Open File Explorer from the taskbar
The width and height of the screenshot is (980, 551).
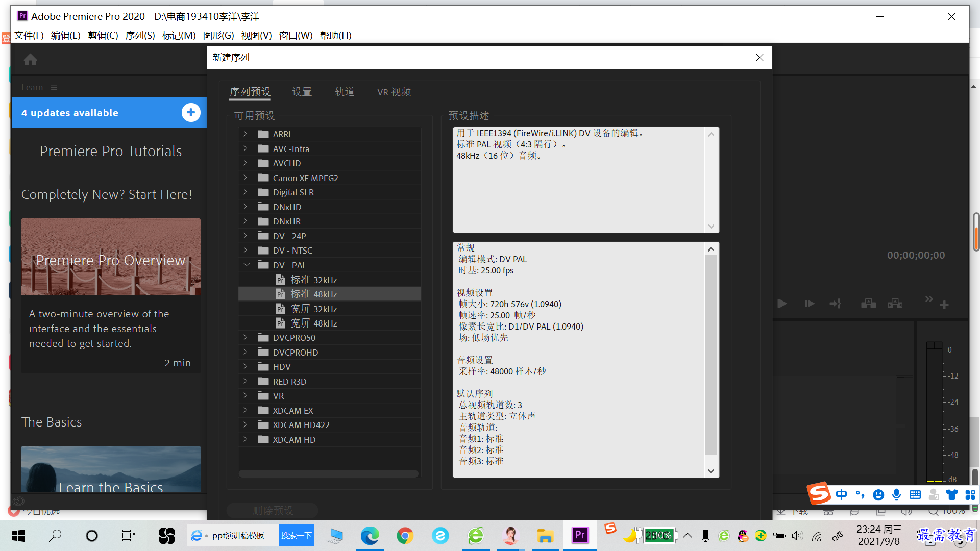click(x=545, y=536)
